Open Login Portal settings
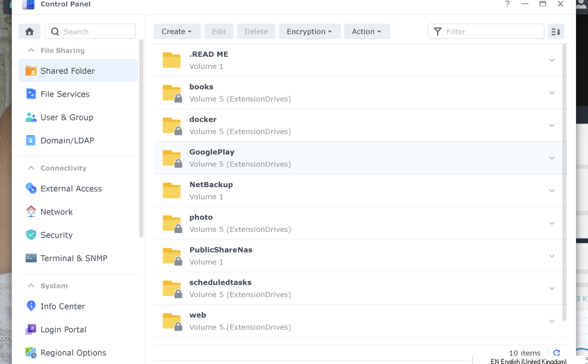 coord(78,329)
